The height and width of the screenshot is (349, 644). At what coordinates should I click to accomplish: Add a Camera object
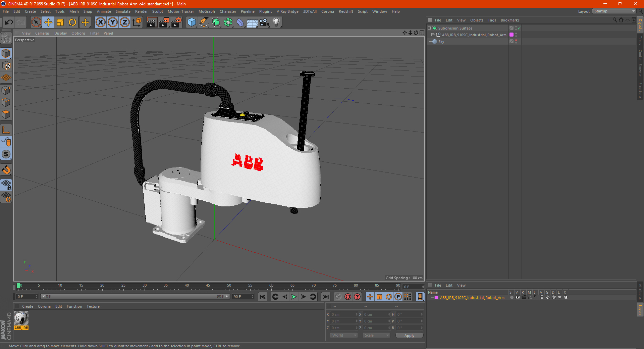click(264, 22)
